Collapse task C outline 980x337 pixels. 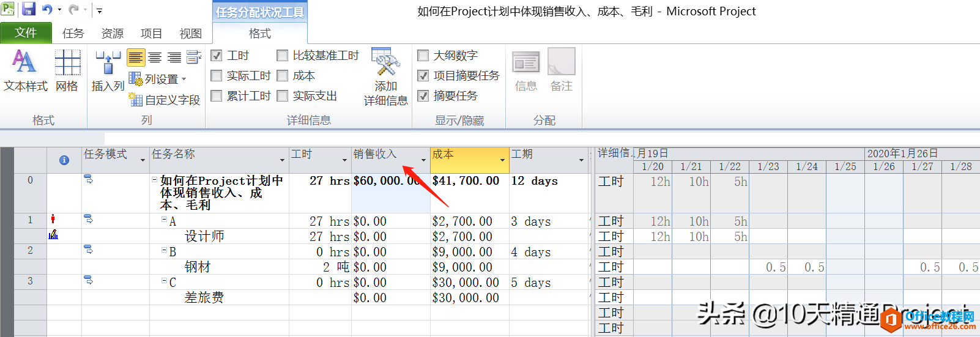tap(164, 280)
